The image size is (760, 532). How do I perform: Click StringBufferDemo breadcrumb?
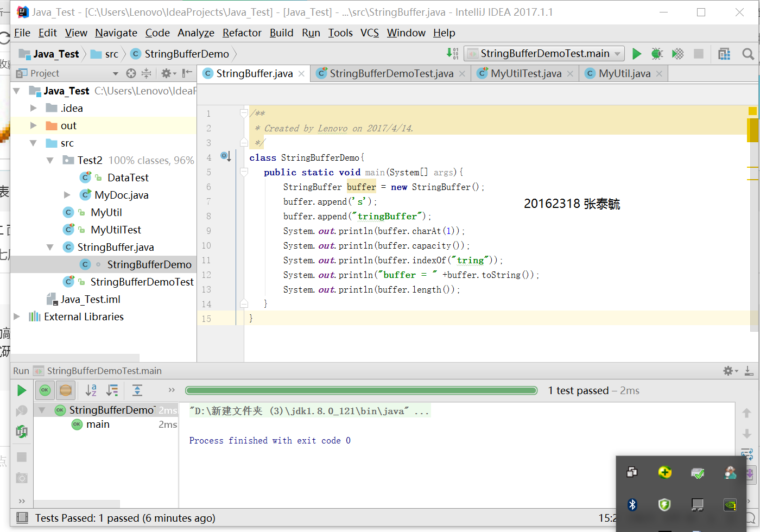tap(180, 54)
